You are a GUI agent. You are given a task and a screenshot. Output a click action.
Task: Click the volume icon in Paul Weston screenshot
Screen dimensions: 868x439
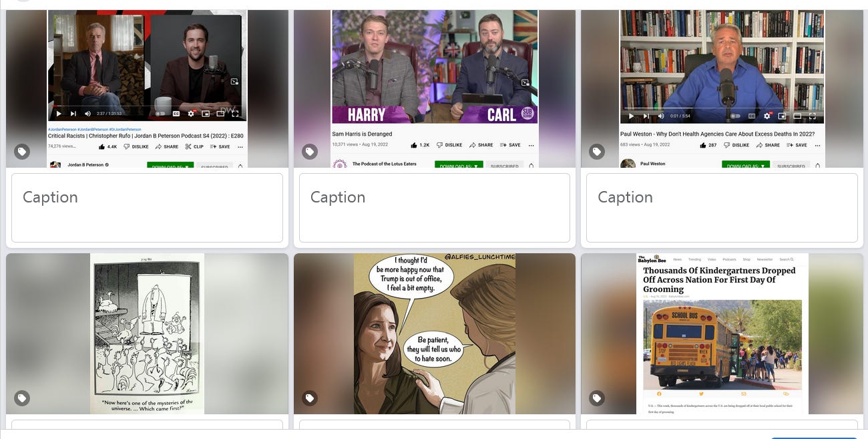661,116
